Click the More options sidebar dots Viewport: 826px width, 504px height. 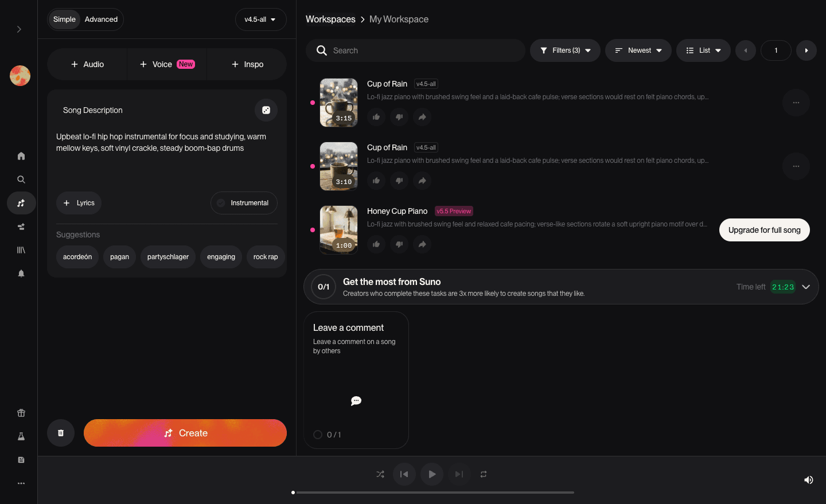click(x=21, y=483)
